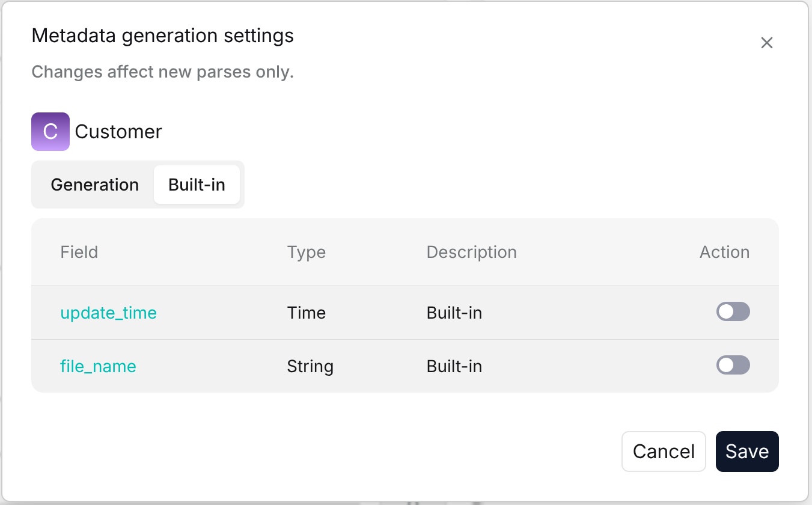The height and width of the screenshot is (505, 812).
Task: Click the Description column header
Action: [471, 252]
